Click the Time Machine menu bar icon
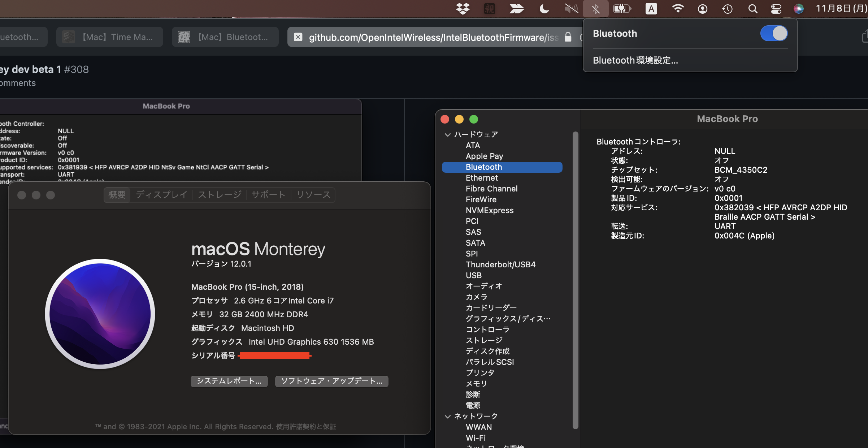 [x=728, y=9]
